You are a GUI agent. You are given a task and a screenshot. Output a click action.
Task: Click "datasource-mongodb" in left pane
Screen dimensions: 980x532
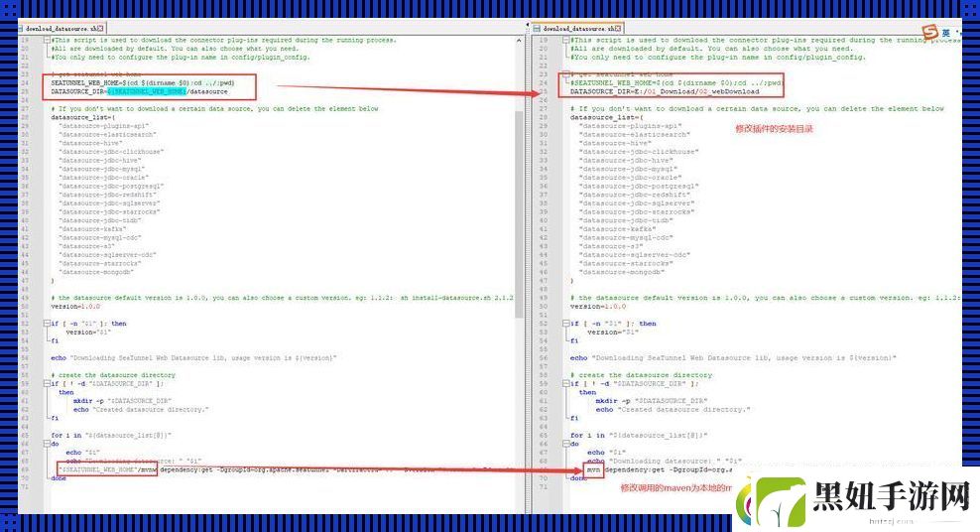[96, 272]
